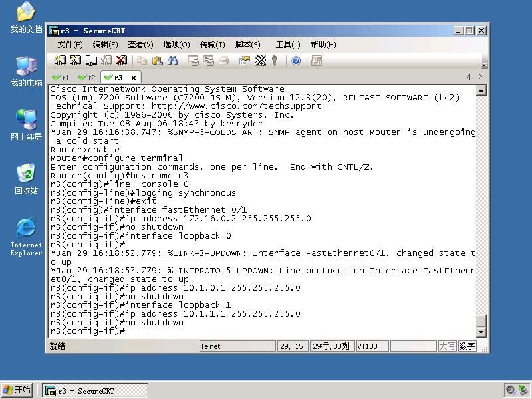Click the greyed SecureFX icon

[x=317, y=61]
